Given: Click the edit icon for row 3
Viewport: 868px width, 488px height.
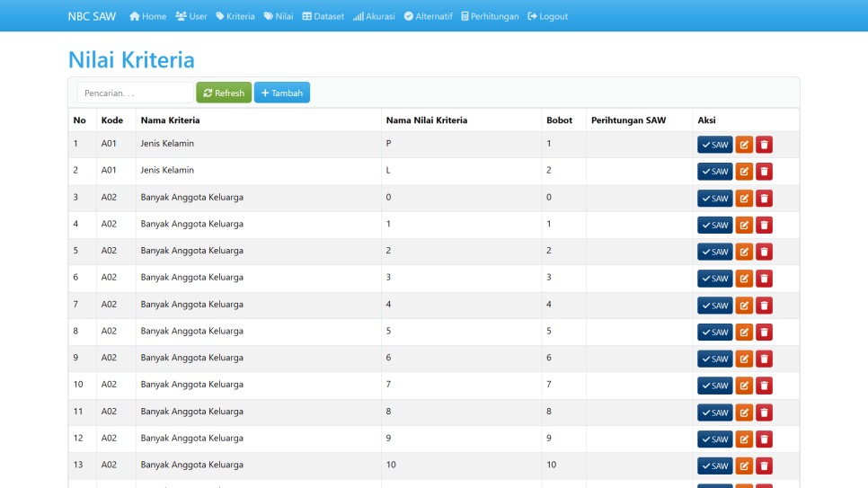Looking at the screenshot, I should [x=744, y=199].
